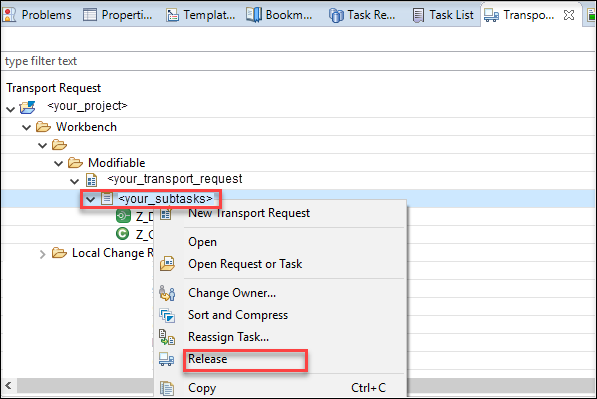597x399 pixels.
Task: Click the Workbench folder icon
Action: (x=43, y=127)
